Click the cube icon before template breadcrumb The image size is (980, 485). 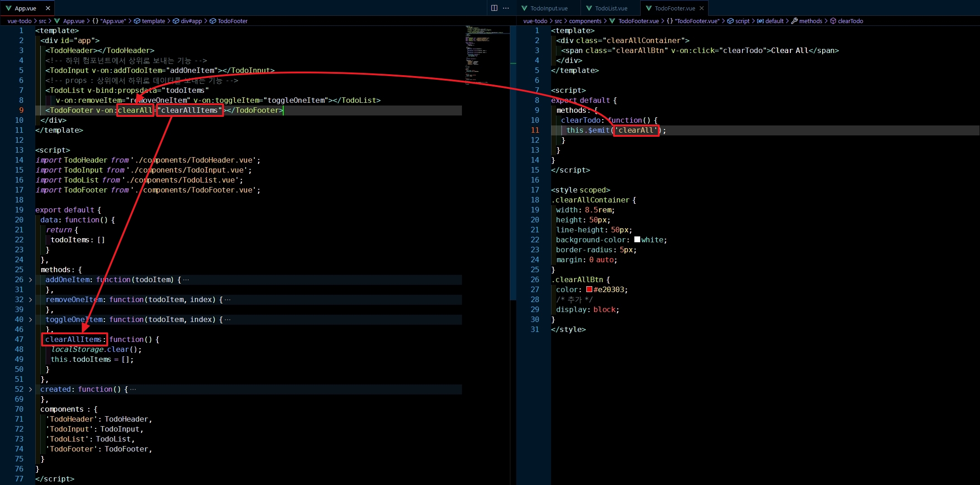coord(137,21)
